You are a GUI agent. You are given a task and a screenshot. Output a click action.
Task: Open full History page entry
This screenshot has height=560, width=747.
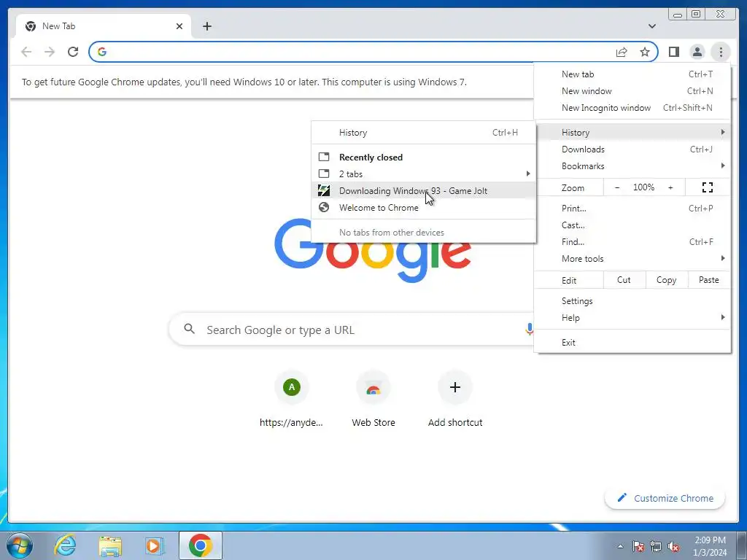424,133
